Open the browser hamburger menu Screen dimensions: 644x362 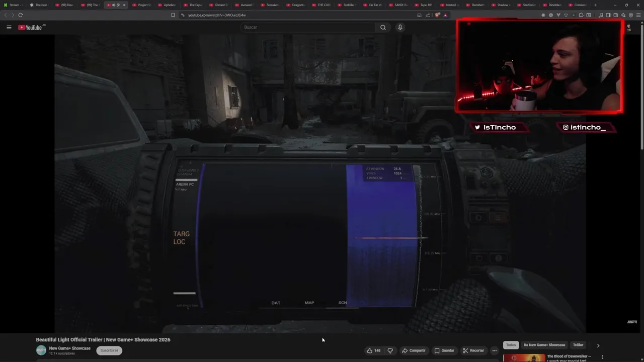coord(638,15)
